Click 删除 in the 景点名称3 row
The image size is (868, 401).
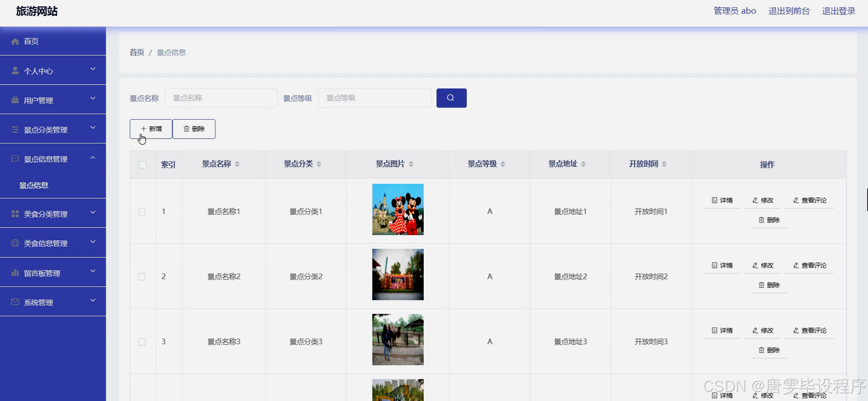click(x=769, y=350)
